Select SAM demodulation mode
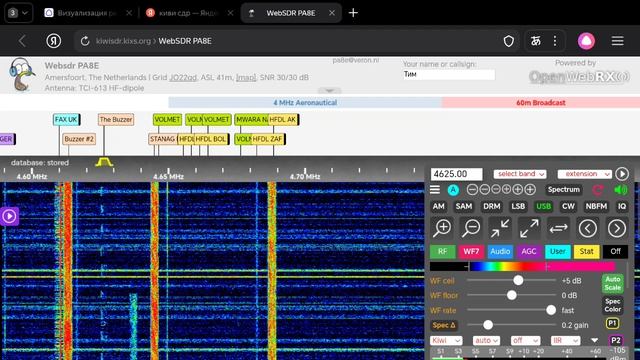 tap(464, 207)
